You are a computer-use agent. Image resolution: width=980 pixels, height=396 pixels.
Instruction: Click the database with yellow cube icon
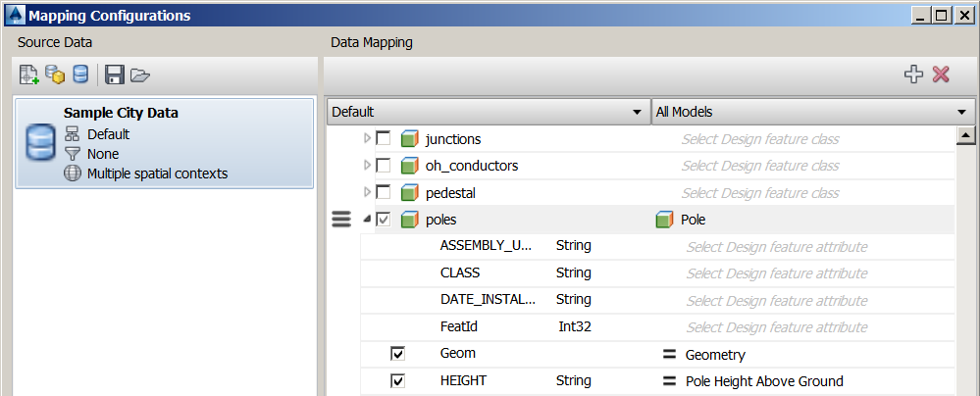click(55, 74)
